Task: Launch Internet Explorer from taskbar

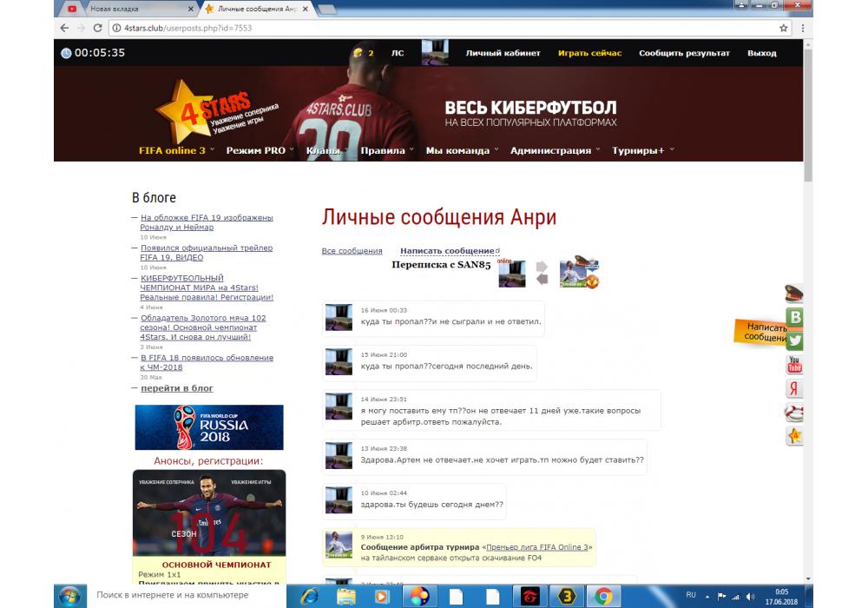Action: [309, 597]
